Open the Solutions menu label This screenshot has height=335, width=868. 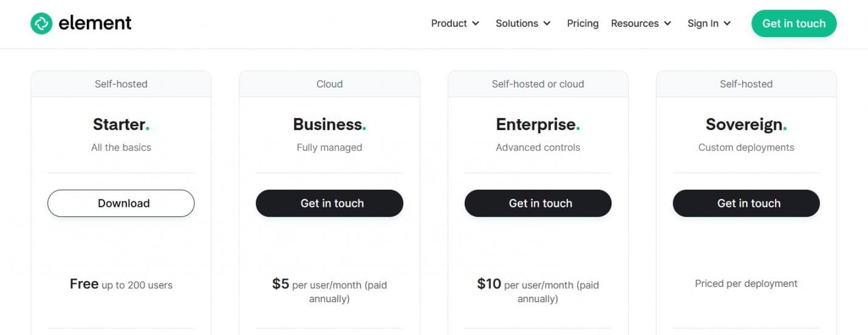pyautogui.click(x=517, y=24)
